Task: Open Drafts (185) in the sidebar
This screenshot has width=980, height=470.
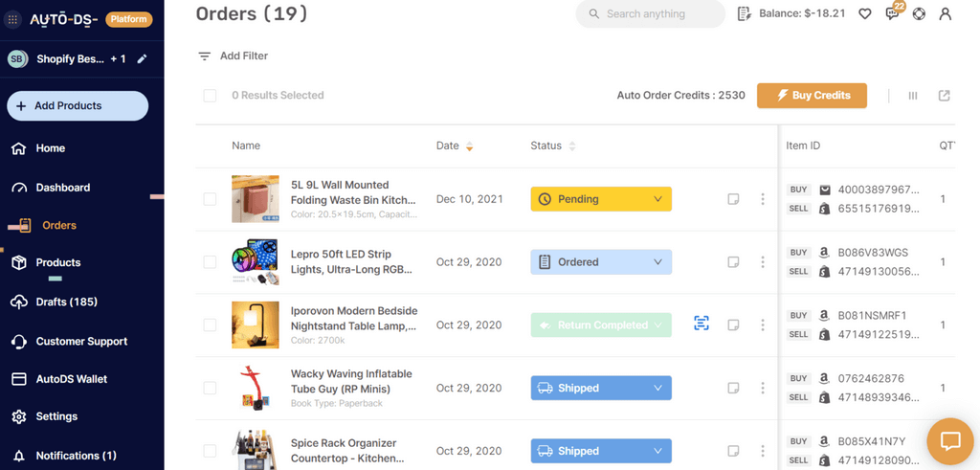Action: pyautogui.click(x=66, y=302)
